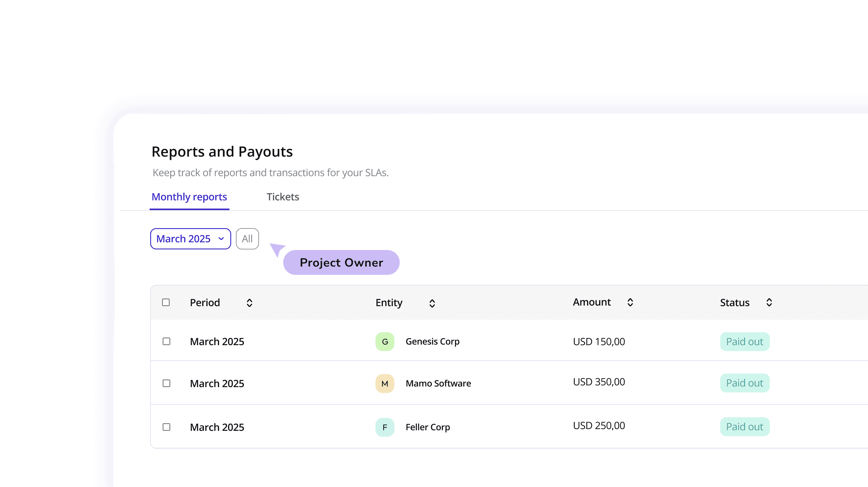
Task: Click the Feller Corp F avatar
Action: [385, 427]
